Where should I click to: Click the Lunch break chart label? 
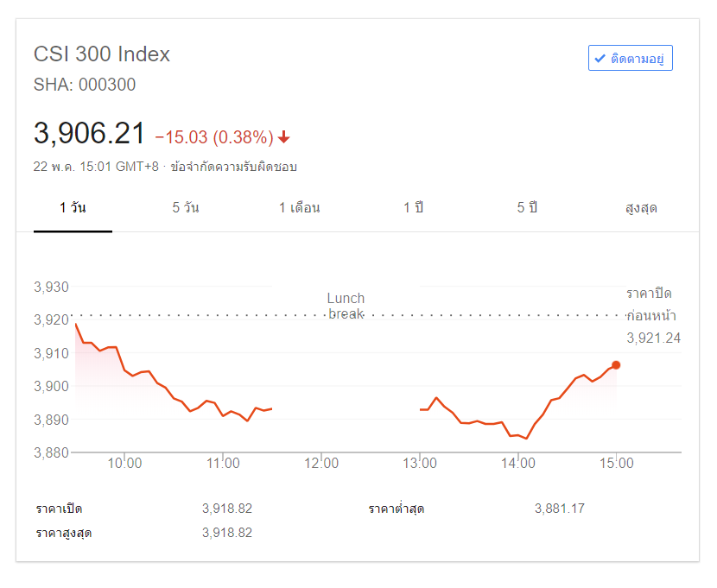[346, 306]
